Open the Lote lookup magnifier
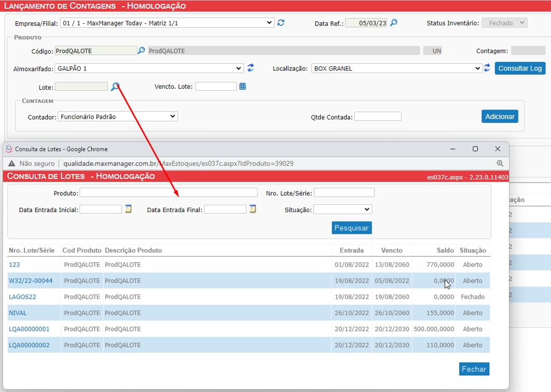551x392 pixels. (115, 87)
